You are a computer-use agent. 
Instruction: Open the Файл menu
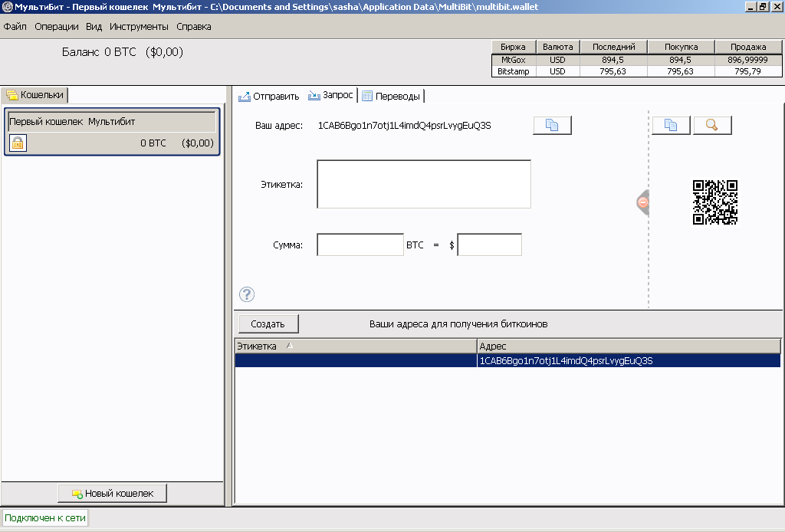tap(15, 27)
